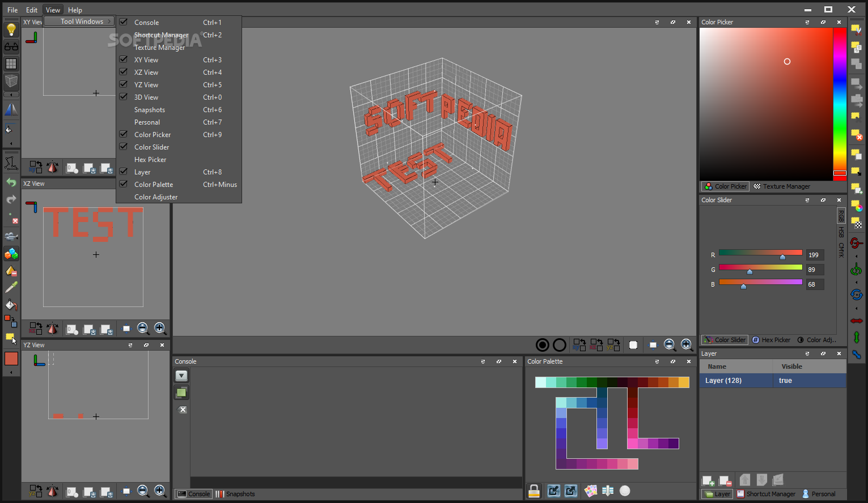Zoom in on the XZ View

coord(160,329)
